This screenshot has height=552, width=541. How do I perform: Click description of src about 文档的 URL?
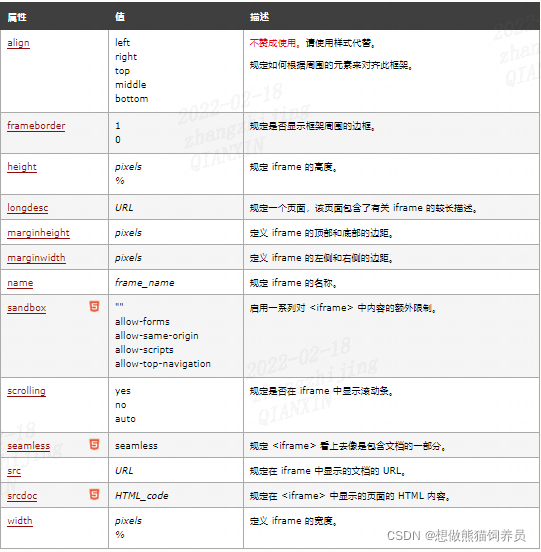(x=328, y=471)
